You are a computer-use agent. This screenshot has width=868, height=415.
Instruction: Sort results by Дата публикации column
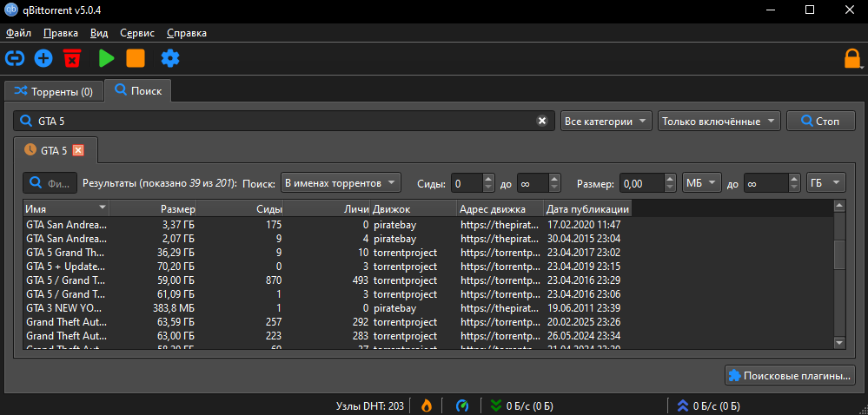(x=587, y=209)
